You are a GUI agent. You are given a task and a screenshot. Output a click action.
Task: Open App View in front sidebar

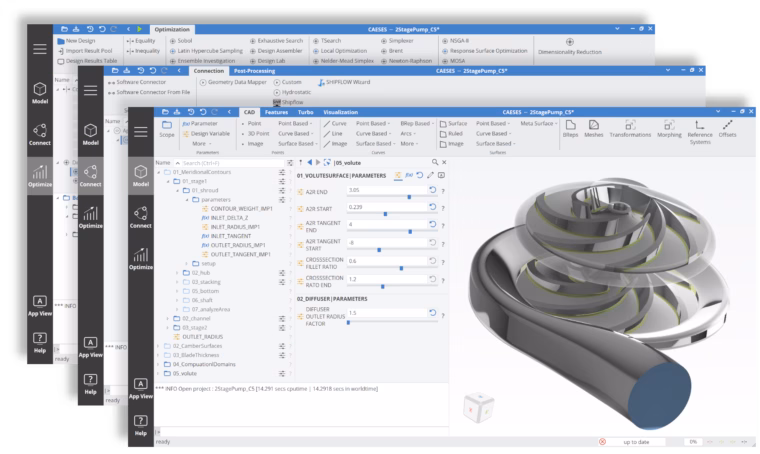pyautogui.click(x=141, y=388)
